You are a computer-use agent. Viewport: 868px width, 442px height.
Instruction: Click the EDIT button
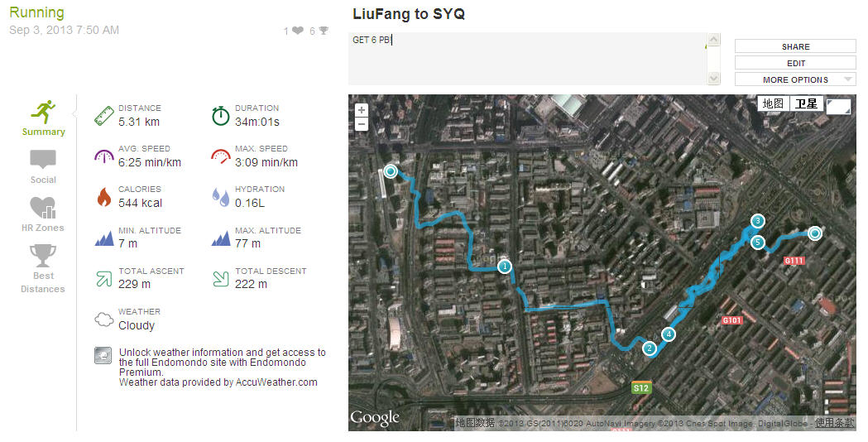tap(795, 63)
